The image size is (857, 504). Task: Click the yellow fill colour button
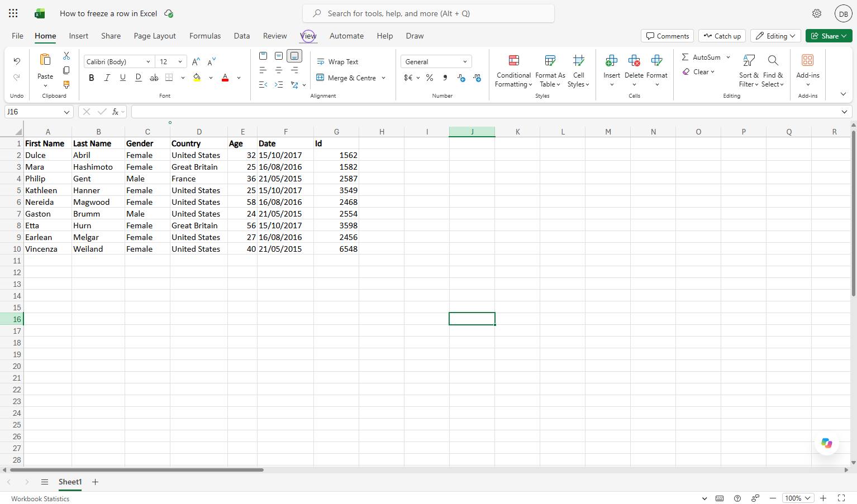[x=197, y=78]
